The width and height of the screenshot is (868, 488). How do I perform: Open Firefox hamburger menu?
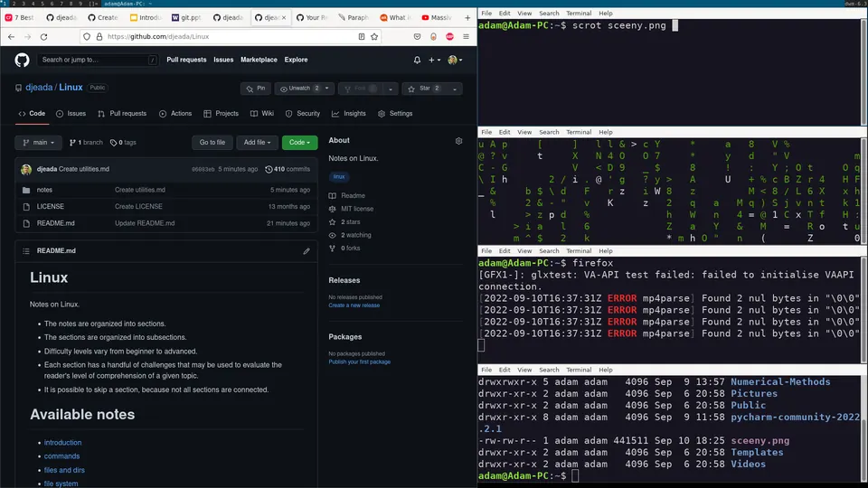467,36
